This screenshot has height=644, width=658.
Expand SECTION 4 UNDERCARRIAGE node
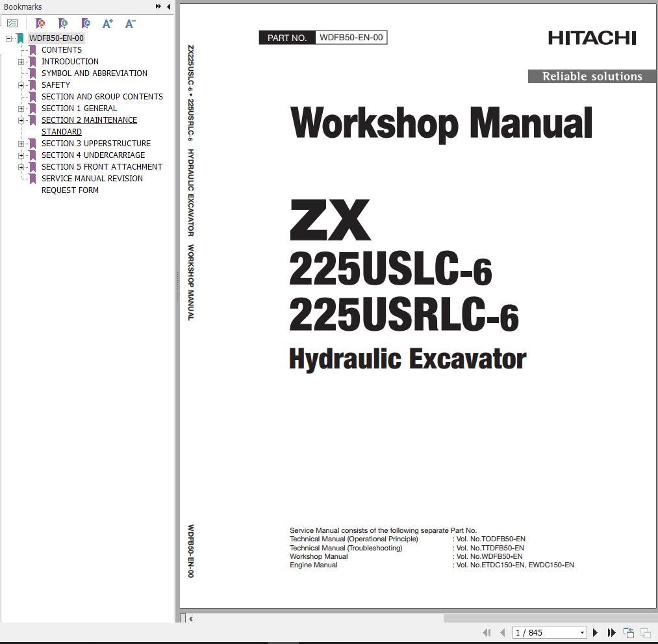click(x=21, y=155)
